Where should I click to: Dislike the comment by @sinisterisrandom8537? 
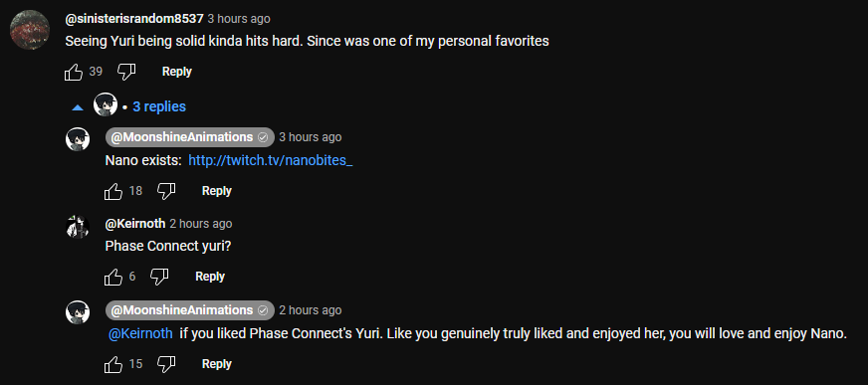(x=126, y=72)
